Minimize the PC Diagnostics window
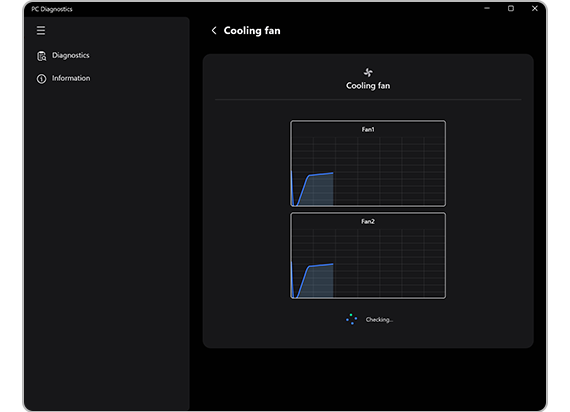 [x=487, y=8]
